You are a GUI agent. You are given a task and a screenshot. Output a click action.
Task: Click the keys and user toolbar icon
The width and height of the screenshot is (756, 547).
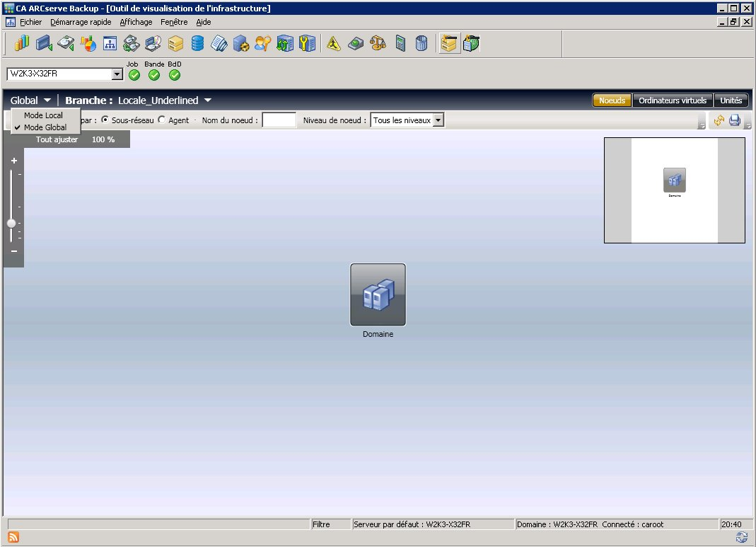tap(263, 44)
